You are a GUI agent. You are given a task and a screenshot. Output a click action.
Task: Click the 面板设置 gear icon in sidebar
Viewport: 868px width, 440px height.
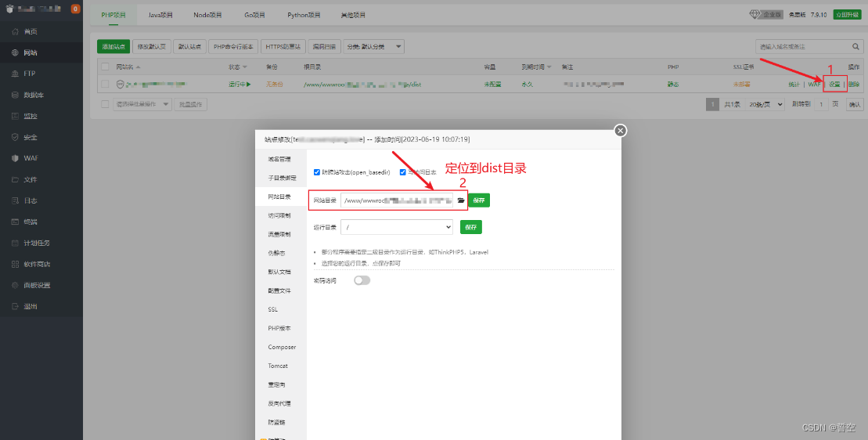(x=15, y=285)
